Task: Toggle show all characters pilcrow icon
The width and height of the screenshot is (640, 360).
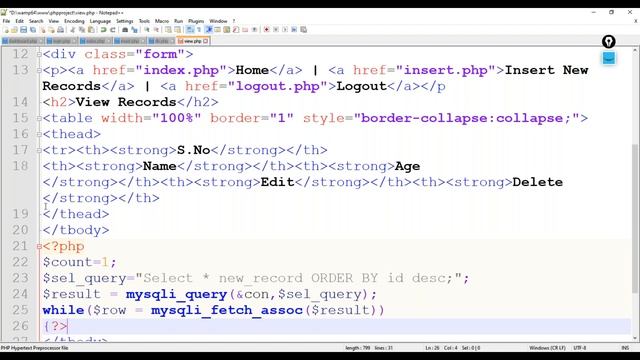Action: click(199, 30)
